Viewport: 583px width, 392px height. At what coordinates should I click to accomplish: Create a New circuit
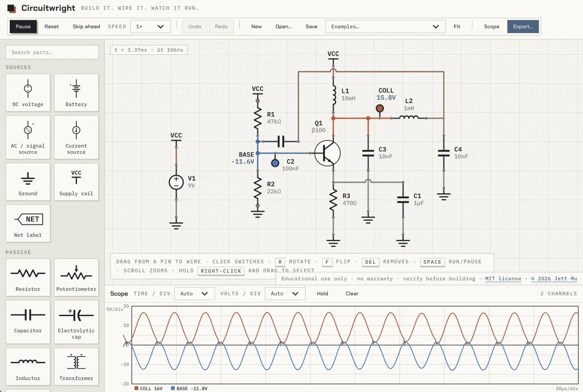point(257,26)
